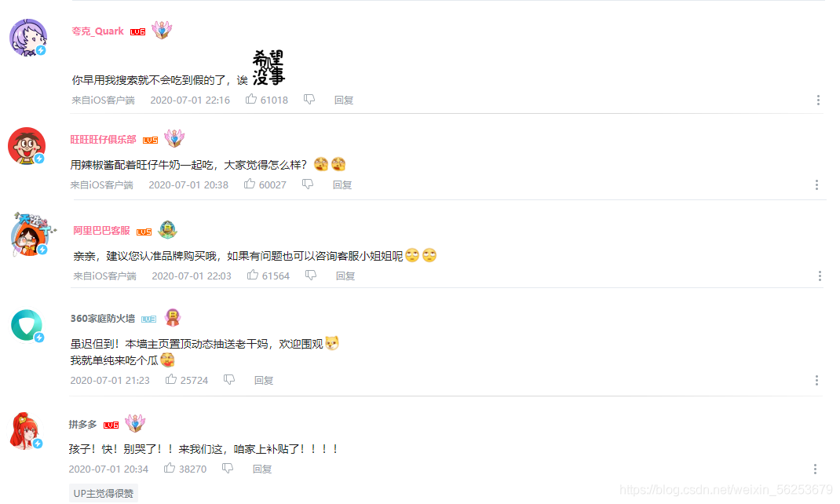The height and width of the screenshot is (504, 840).
Task: Like the 拼多多 comment with 38270
Action: pyautogui.click(x=170, y=469)
